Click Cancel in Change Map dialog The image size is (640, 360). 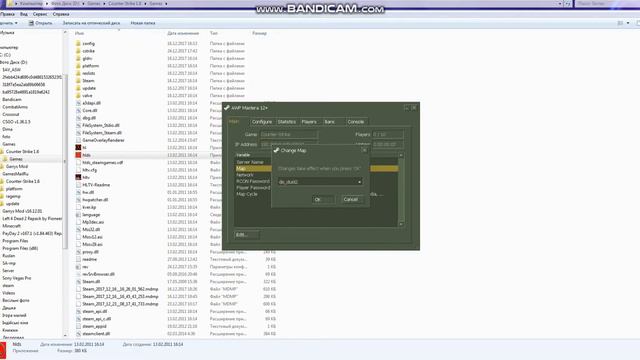tap(351, 200)
